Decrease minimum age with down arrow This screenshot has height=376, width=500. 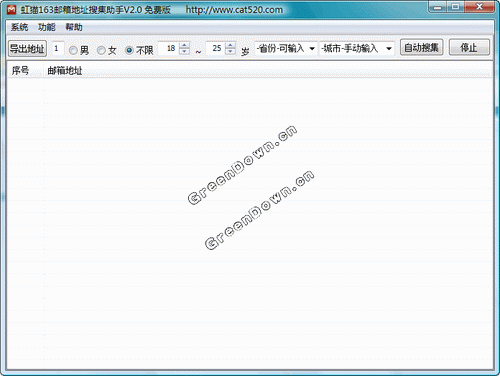point(184,52)
